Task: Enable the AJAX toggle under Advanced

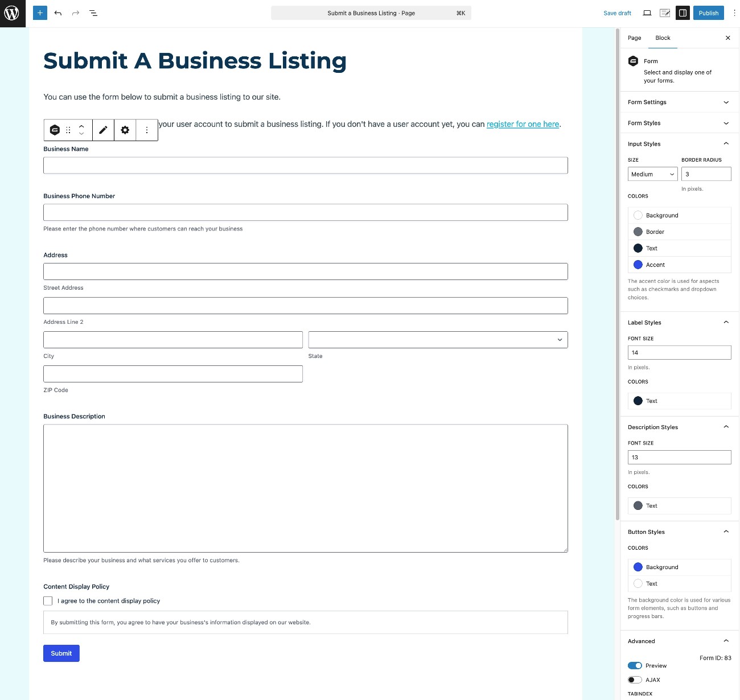Action: point(635,680)
